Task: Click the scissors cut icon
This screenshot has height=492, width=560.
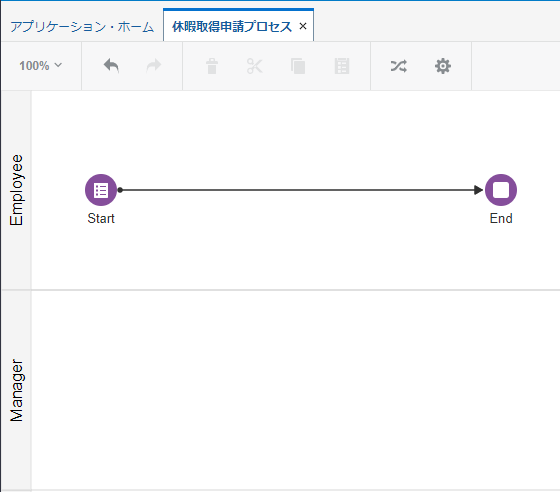Action: pos(255,66)
